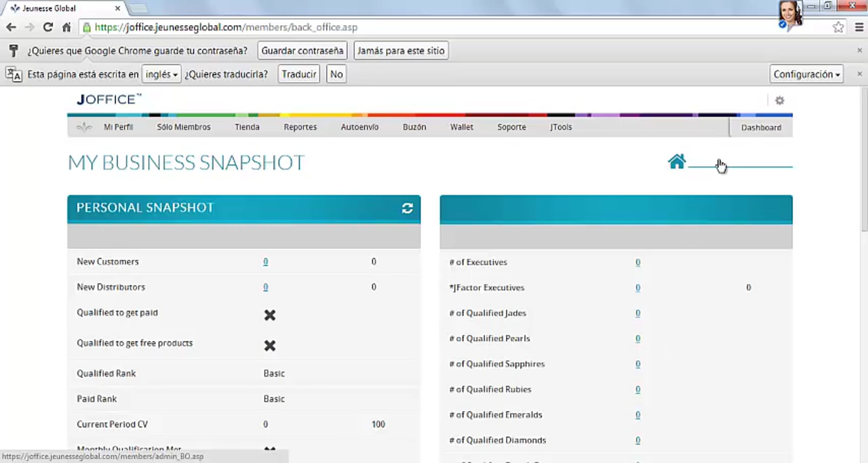
Task: Click the browser back arrow
Action: (11, 27)
